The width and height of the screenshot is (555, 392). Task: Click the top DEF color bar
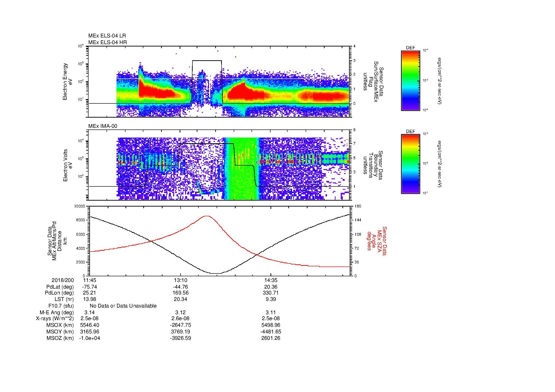[x=410, y=80]
